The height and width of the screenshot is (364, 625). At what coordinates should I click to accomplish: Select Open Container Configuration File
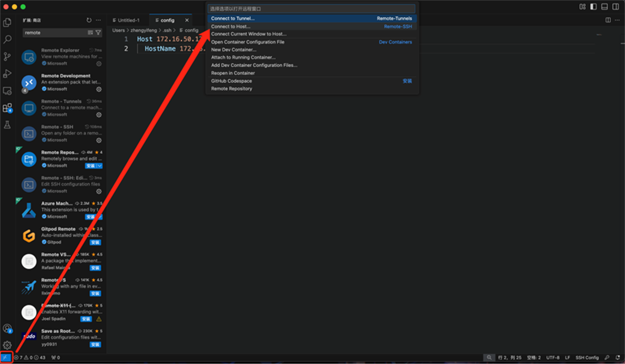click(x=312, y=42)
